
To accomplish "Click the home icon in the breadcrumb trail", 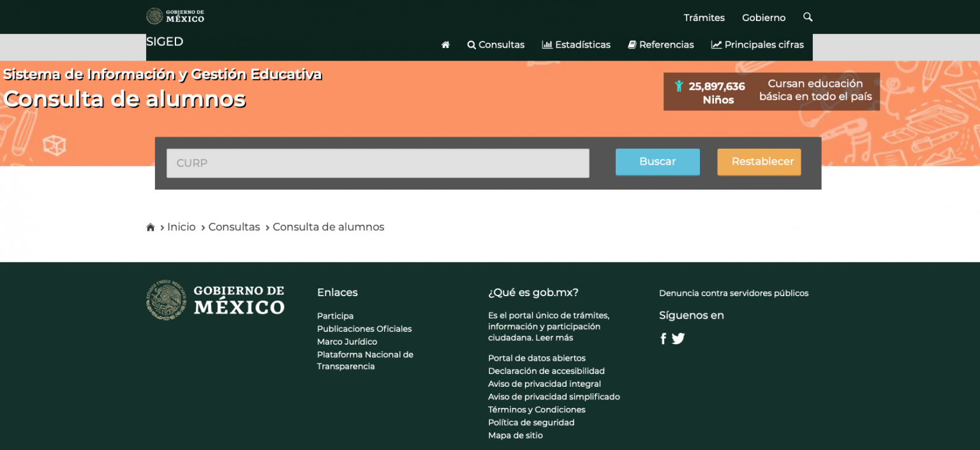I will [x=151, y=227].
